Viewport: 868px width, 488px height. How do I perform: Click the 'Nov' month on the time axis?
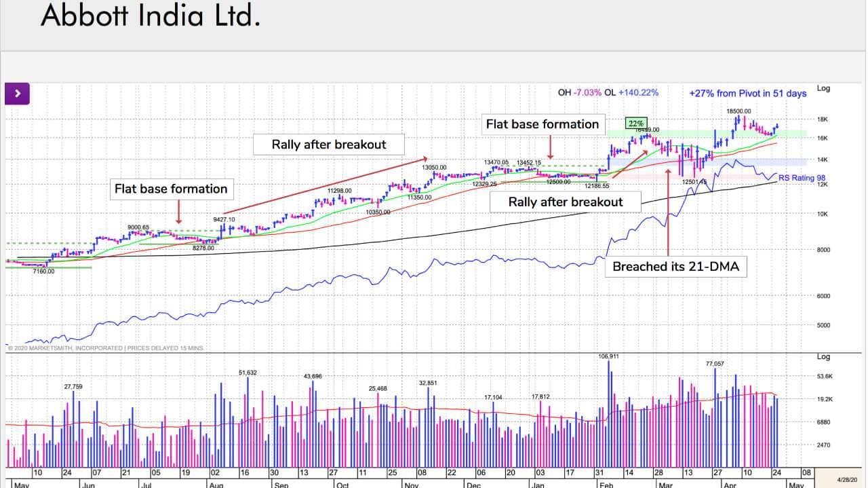(x=412, y=485)
